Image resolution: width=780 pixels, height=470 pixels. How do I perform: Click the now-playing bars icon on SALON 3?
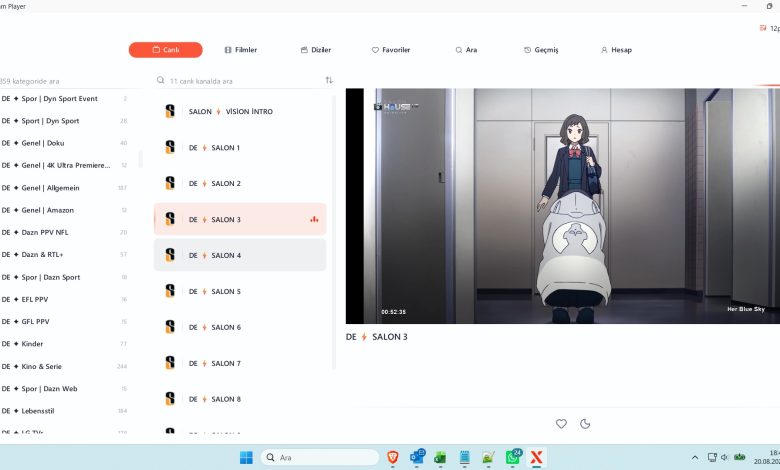point(314,219)
